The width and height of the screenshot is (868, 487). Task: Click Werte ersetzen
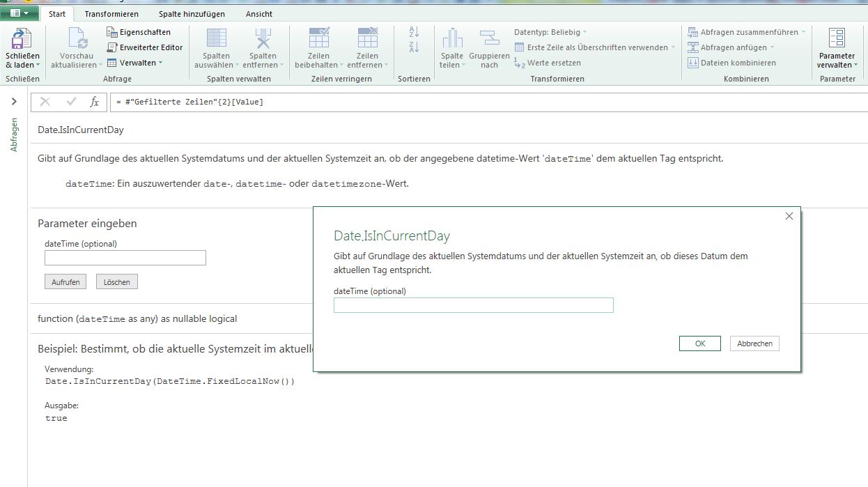coord(548,63)
